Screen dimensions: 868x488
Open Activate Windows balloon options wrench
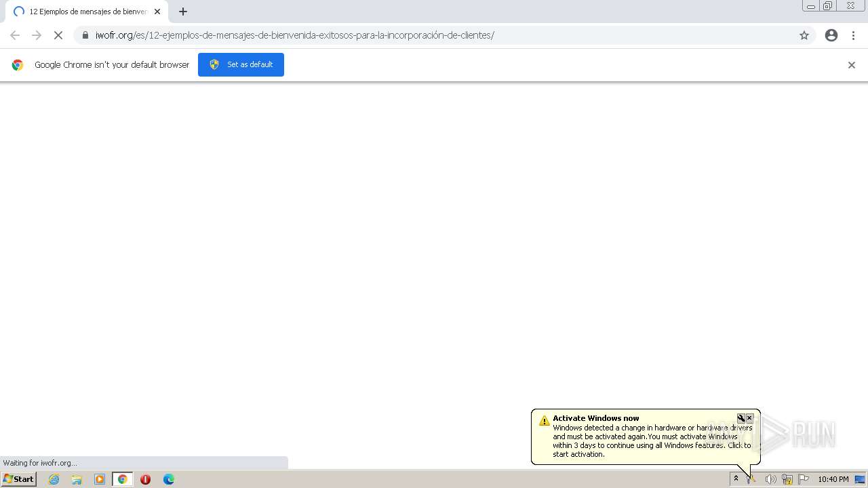(741, 418)
